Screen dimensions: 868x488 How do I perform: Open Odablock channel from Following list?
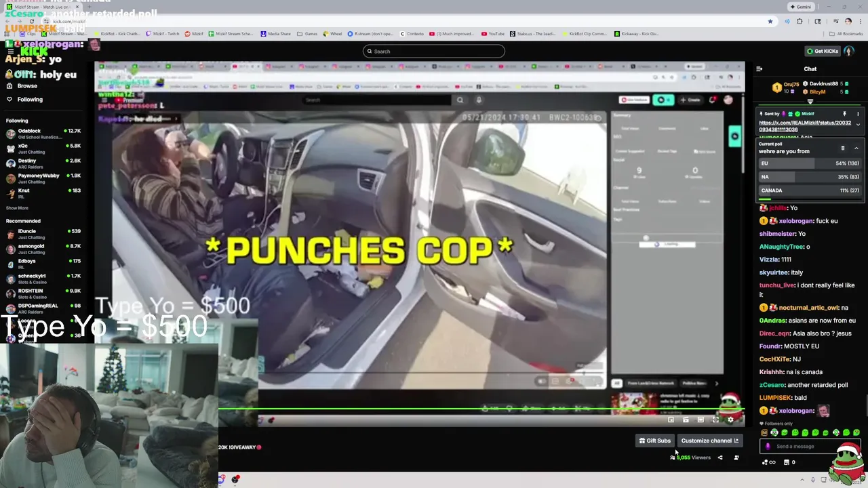[x=43, y=134]
